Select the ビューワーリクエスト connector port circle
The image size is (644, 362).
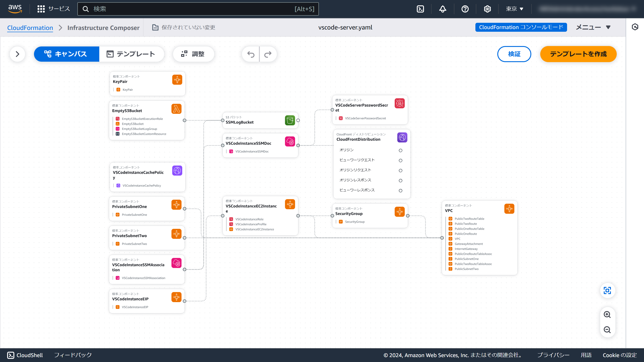pos(400,161)
